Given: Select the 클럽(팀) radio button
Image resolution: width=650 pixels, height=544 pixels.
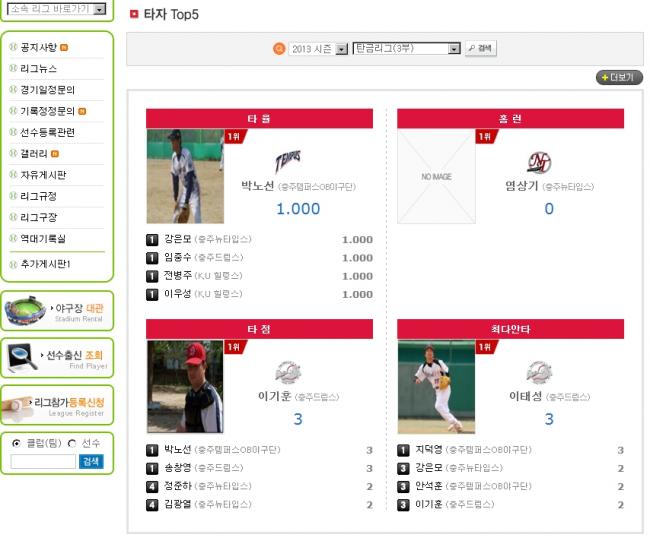Looking at the screenshot, I should pyautogui.click(x=15, y=443).
